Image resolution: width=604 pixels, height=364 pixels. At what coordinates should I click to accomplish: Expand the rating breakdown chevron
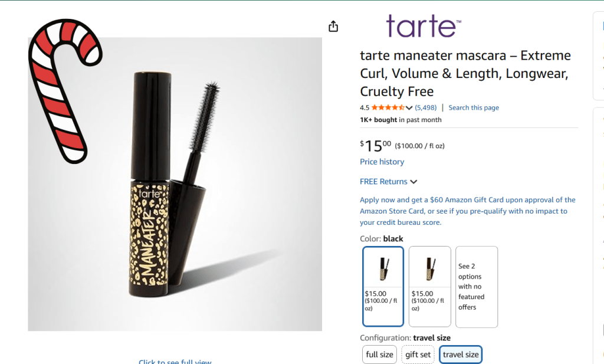click(409, 108)
